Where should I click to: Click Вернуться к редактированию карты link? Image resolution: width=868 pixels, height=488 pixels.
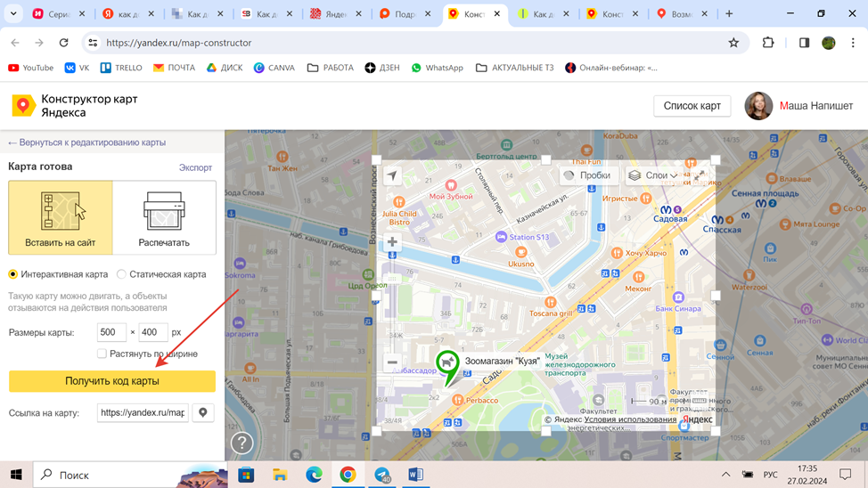point(87,142)
